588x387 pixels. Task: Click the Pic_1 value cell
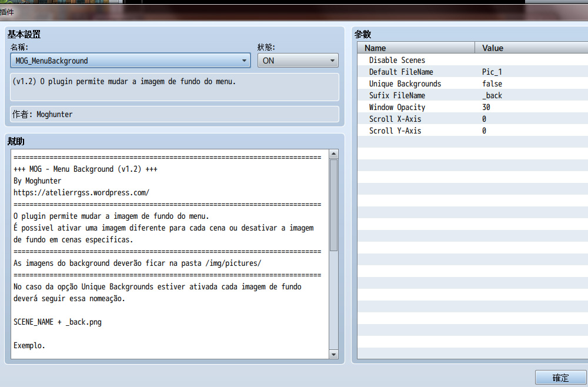[x=492, y=72]
